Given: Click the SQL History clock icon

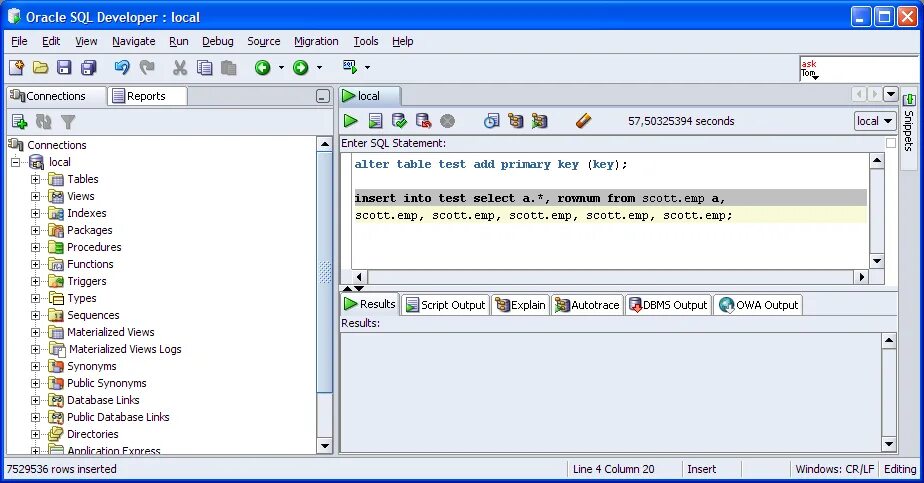Looking at the screenshot, I should (x=491, y=121).
